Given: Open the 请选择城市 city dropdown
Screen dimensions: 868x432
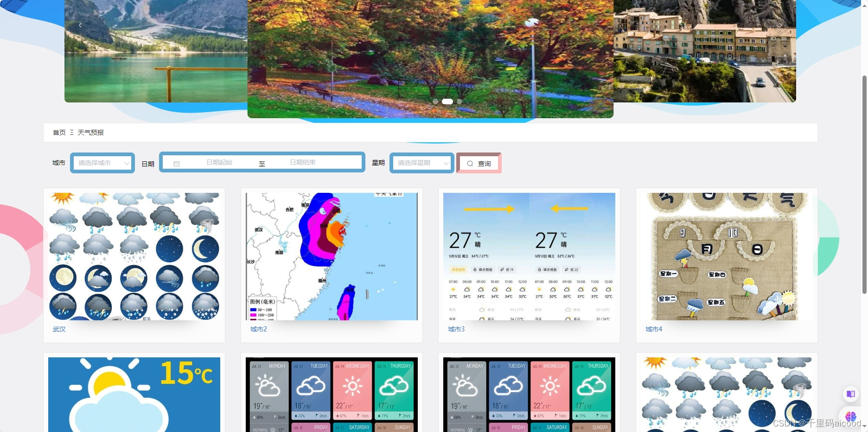Looking at the screenshot, I should 102,163.
